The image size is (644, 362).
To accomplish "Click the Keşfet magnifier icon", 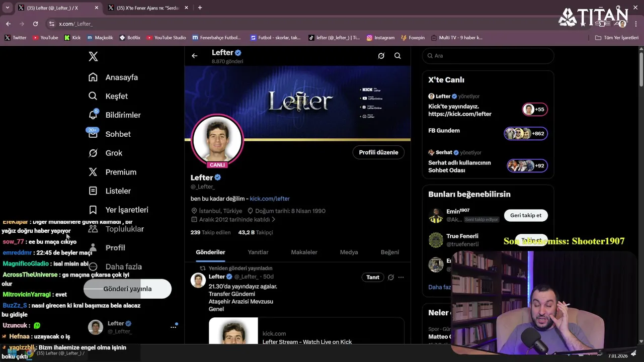I will pos(93,96).
